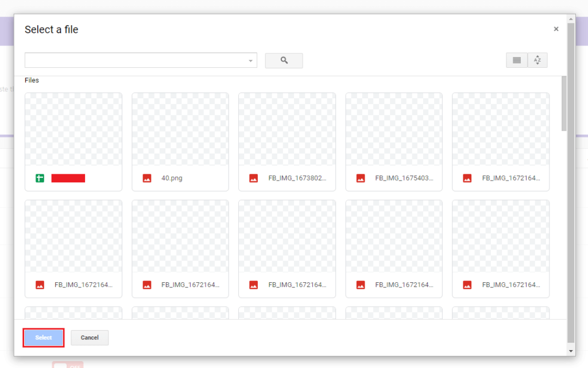
Task: Click the A-Z sort icon
Action: click(537, 60)
